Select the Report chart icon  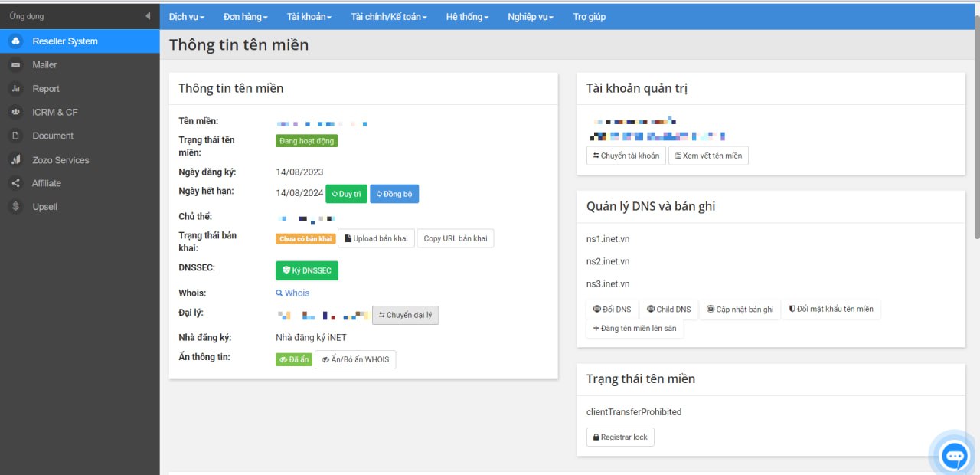(15, 89)
